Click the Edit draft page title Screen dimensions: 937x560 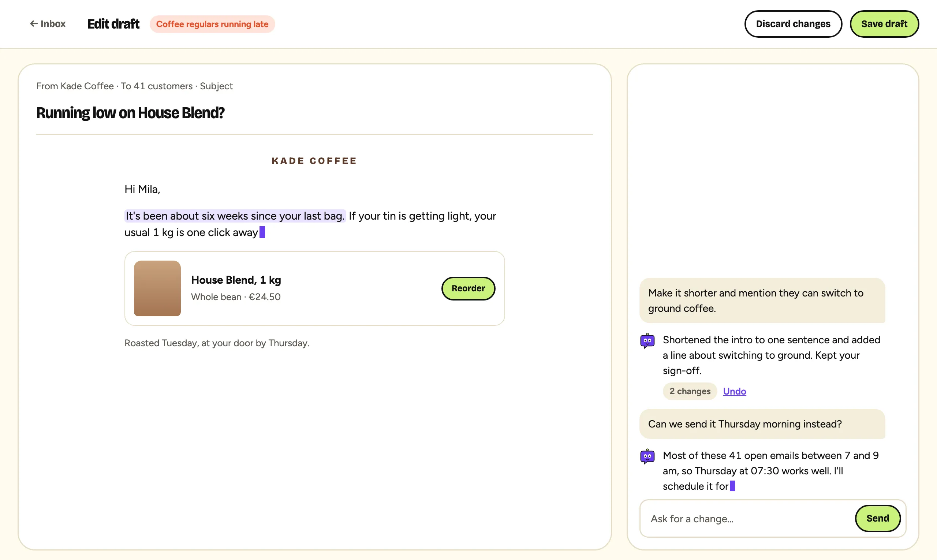[113, 24]
